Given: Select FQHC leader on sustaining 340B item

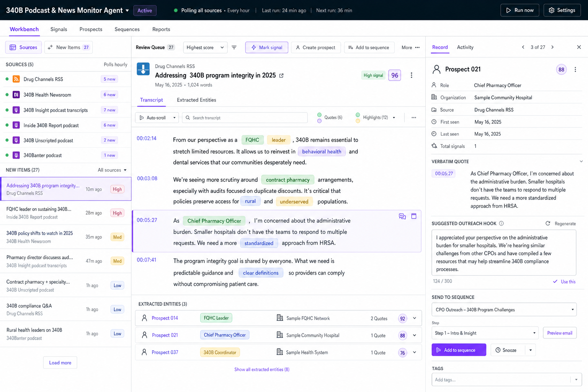Looking at the screenshot, I should (x=65, y=213).
